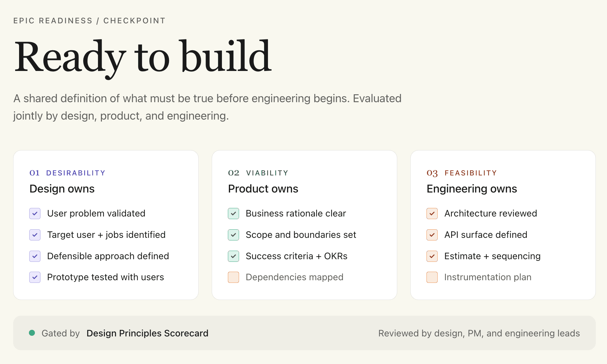Toggle the User problem validated checkbox

pos(35,214)
